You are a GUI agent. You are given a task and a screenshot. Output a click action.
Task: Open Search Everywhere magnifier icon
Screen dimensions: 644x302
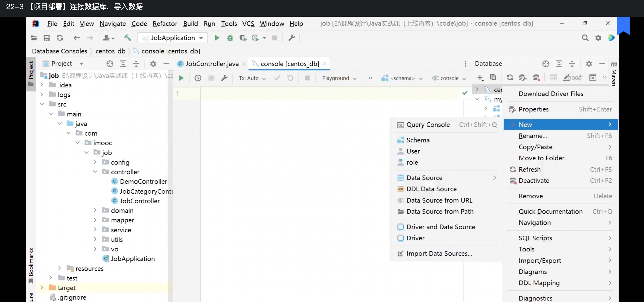tap(585, 38)
